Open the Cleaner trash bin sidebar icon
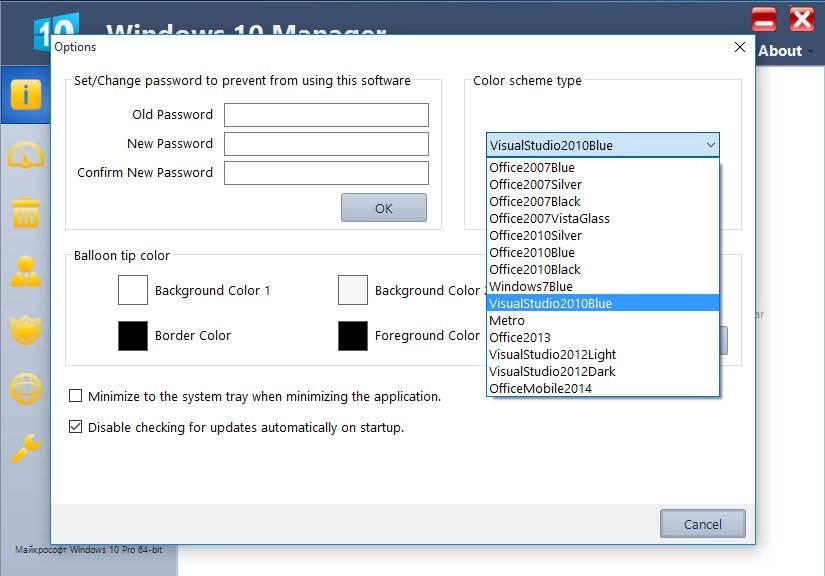 click(x=25, y=213)
